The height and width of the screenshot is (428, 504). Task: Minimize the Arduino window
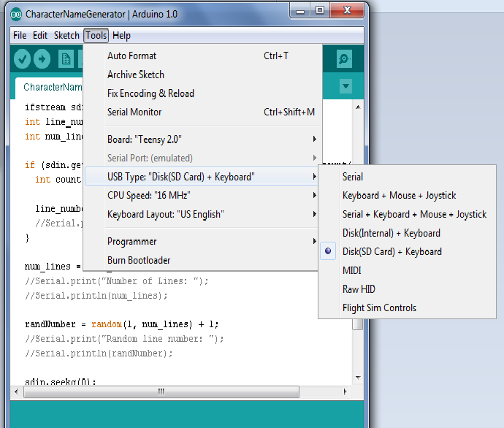300,11
